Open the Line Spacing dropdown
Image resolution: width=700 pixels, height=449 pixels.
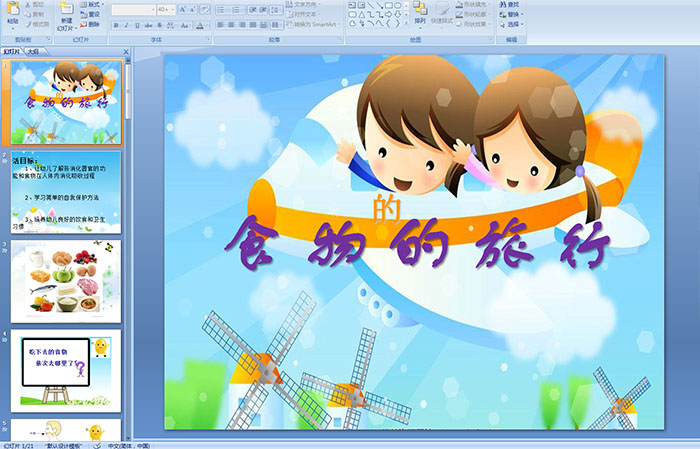276,9
